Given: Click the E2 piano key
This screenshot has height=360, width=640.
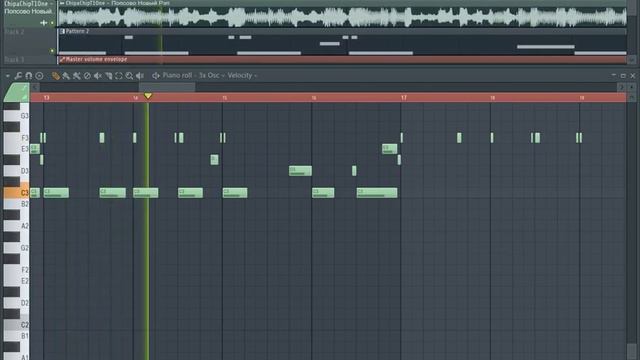Looking at the screenshot, I should click(16, 281).
